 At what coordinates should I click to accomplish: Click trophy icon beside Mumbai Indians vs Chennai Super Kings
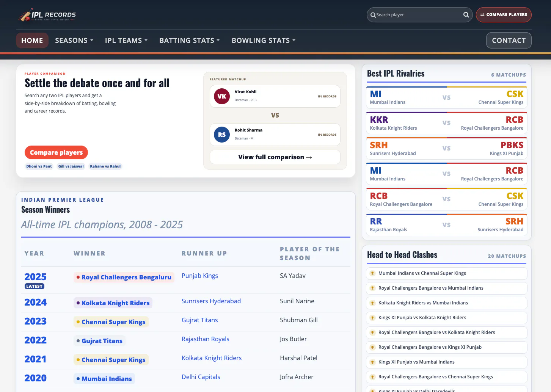(x=372, y=273)
